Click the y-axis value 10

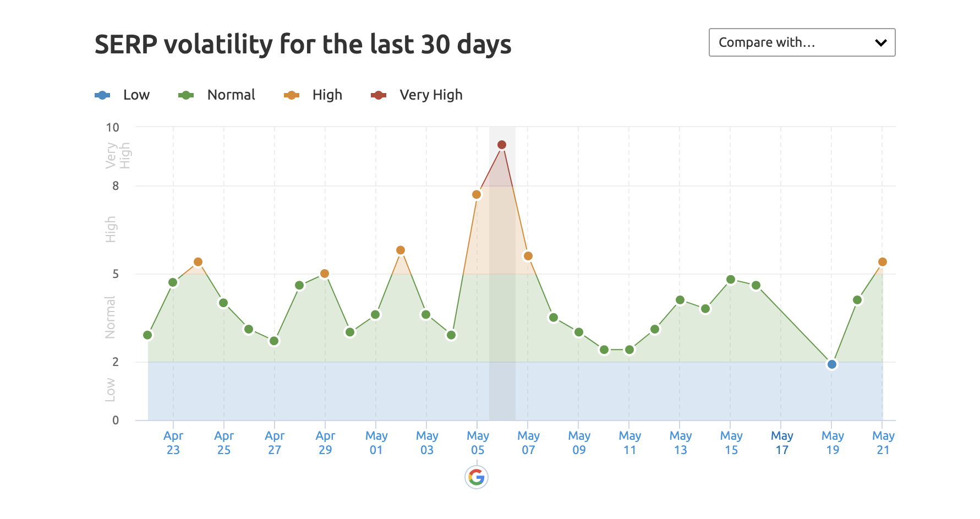(112, 128)
